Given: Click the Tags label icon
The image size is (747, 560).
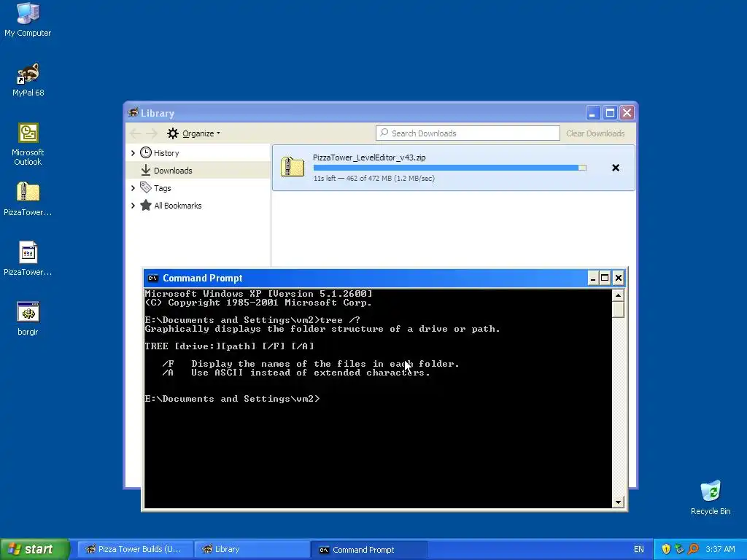Looking at the screenshot, I should click(x=146, y=187).
